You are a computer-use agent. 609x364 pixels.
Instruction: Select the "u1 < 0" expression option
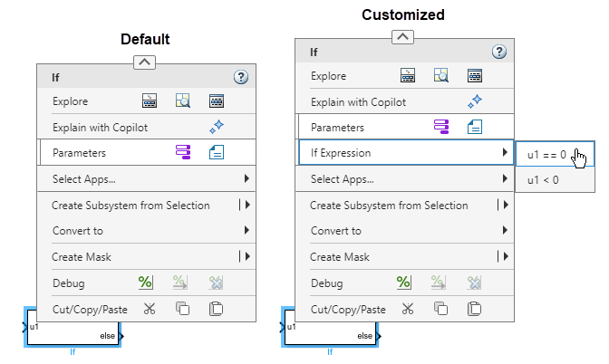544,180
